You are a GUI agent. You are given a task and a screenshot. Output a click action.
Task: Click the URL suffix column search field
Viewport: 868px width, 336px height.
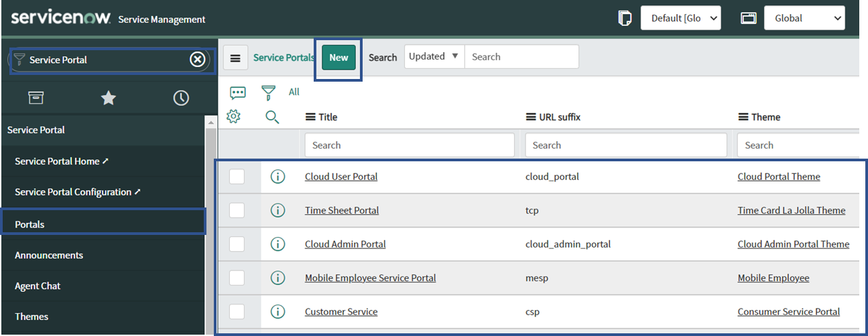(625, 145)
